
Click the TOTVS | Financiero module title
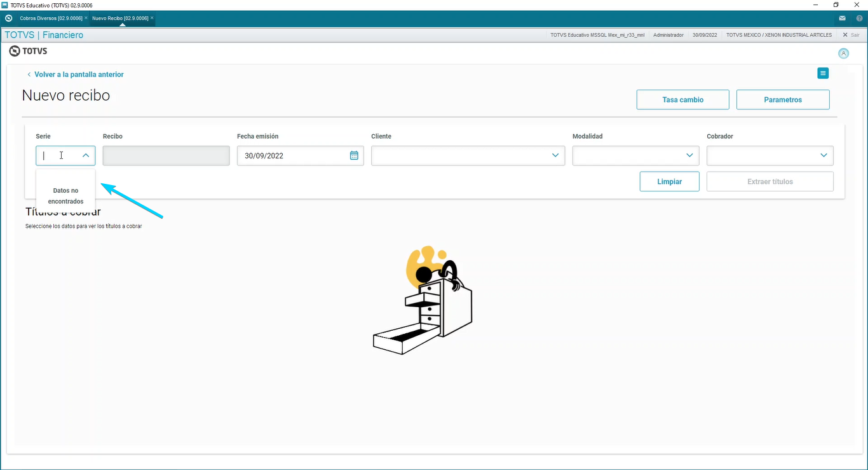(x=44, y=35)
